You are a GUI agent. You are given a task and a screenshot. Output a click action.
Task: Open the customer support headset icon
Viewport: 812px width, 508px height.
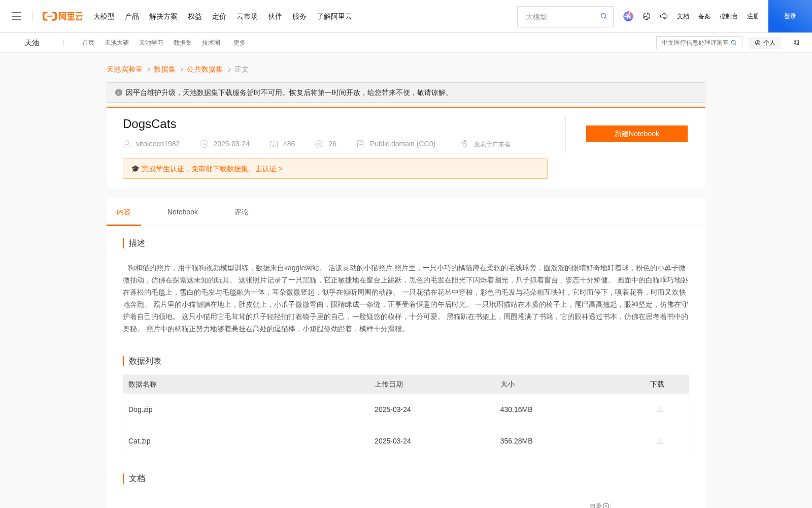point(664,16)
